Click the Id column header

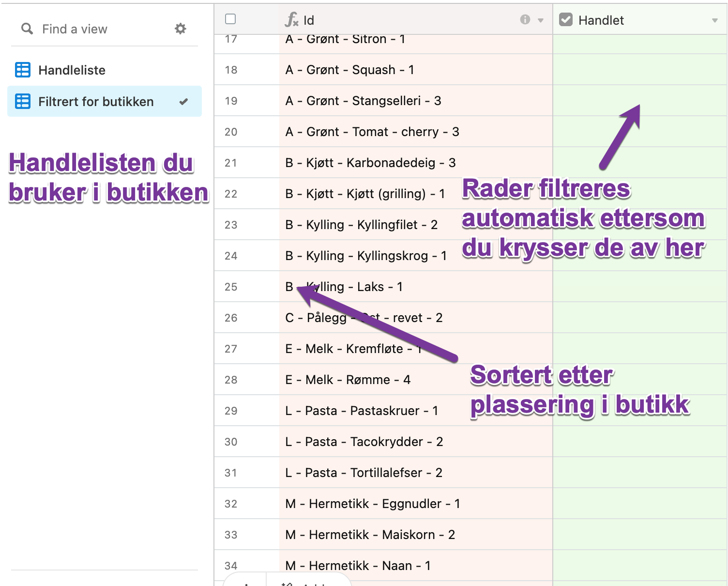pyautogui.click(x=416, y=20)
